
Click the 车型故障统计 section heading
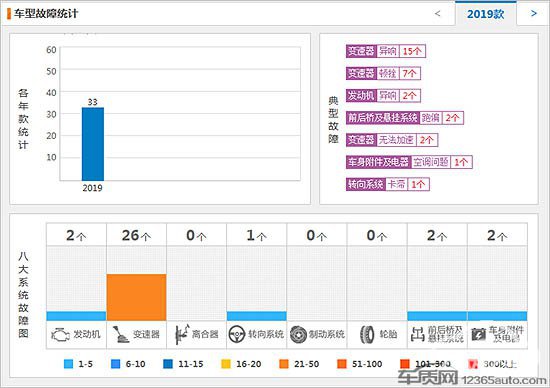(46, 14)
